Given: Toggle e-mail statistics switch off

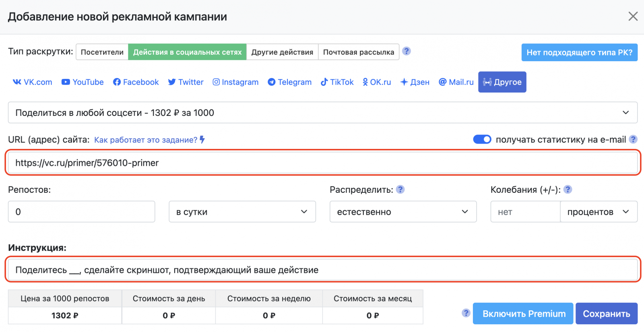Looking at the screenshot, I should 482,139.
